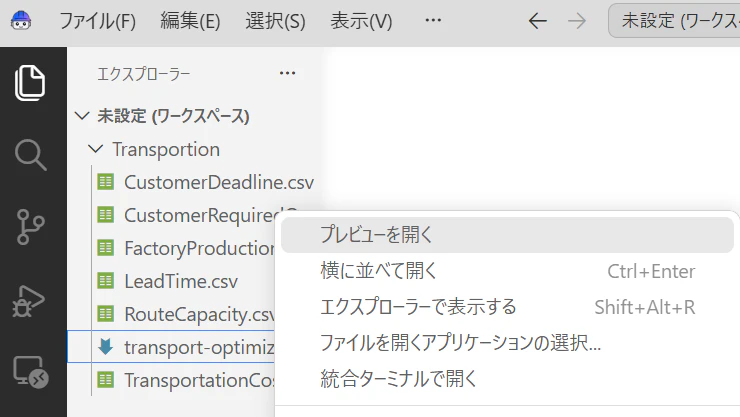The height and width of the screenshot is (417, 740).
Task: Choose プレビューを開く from context menu
Action: 507,235
